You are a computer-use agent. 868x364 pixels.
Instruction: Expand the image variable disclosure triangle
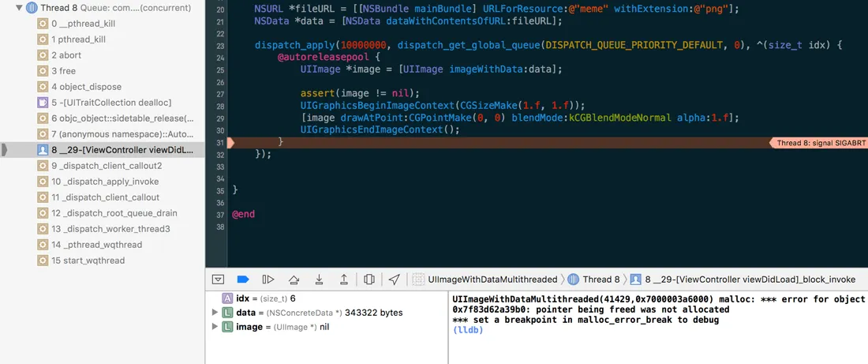[x=215, y=327]
